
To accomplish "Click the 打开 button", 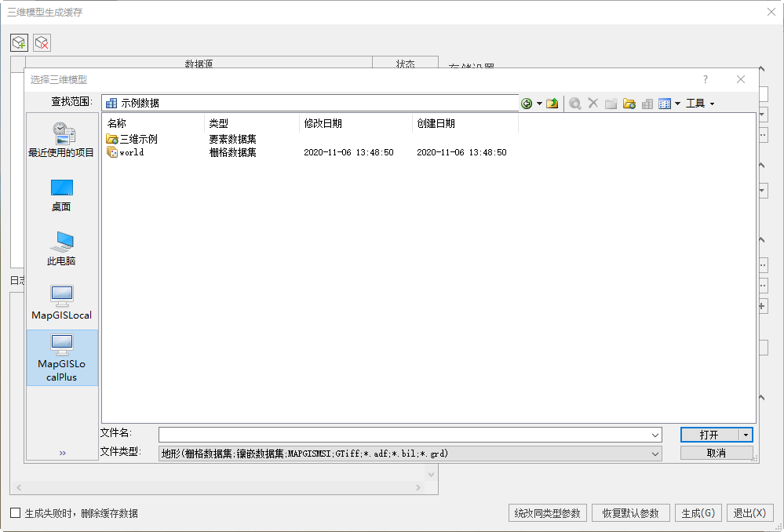I will coord(709,435).
